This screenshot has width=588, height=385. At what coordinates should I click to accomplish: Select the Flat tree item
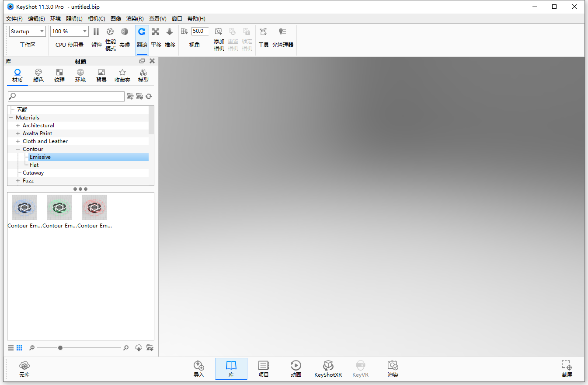click(x=34, y=165)
